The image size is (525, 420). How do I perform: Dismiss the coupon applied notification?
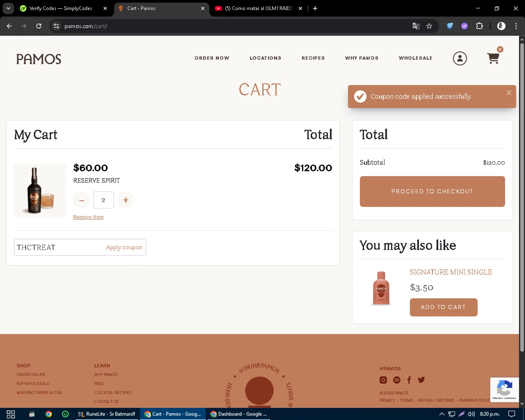(509, 92)
